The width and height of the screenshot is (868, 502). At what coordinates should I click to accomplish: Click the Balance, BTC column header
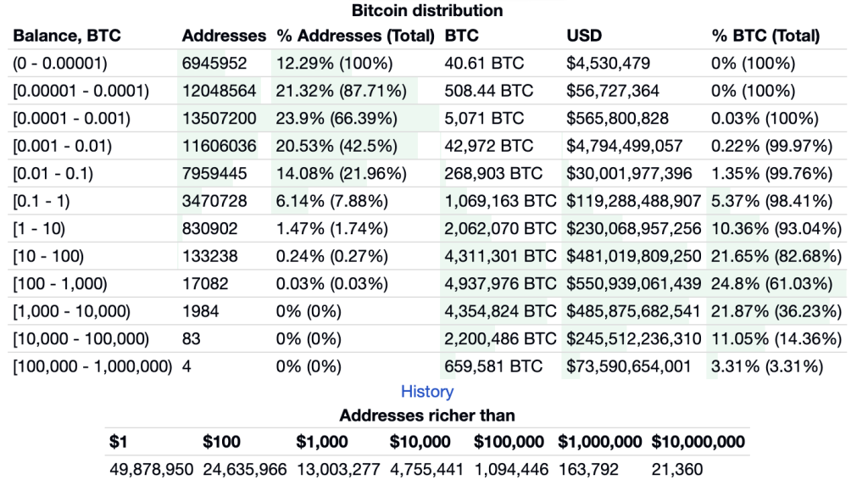click(x=67, y=36)
